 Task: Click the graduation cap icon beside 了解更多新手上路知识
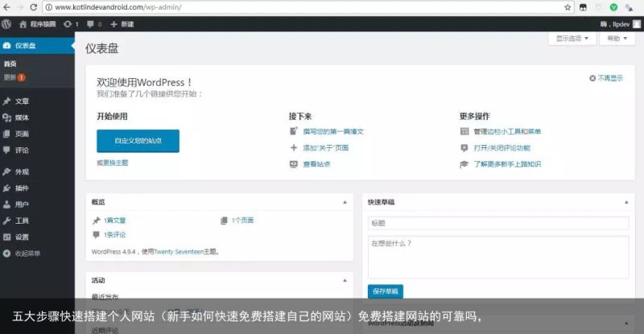click(464, 164)
